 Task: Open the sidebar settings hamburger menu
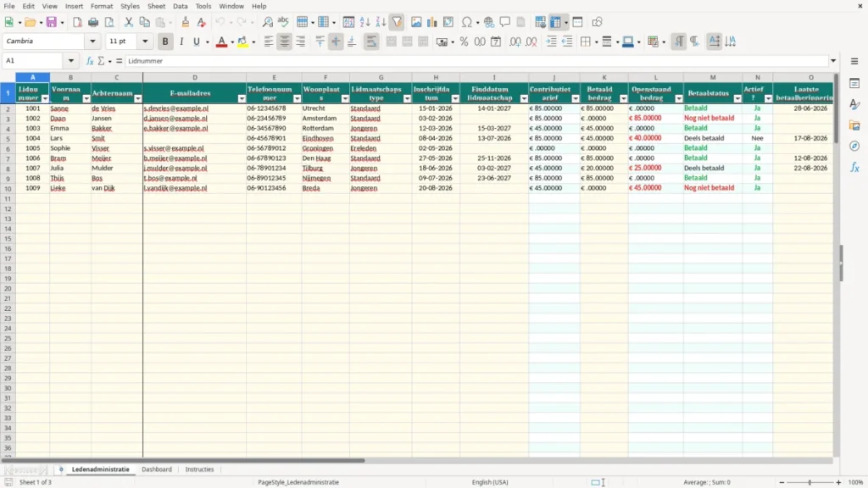(854, 61)
